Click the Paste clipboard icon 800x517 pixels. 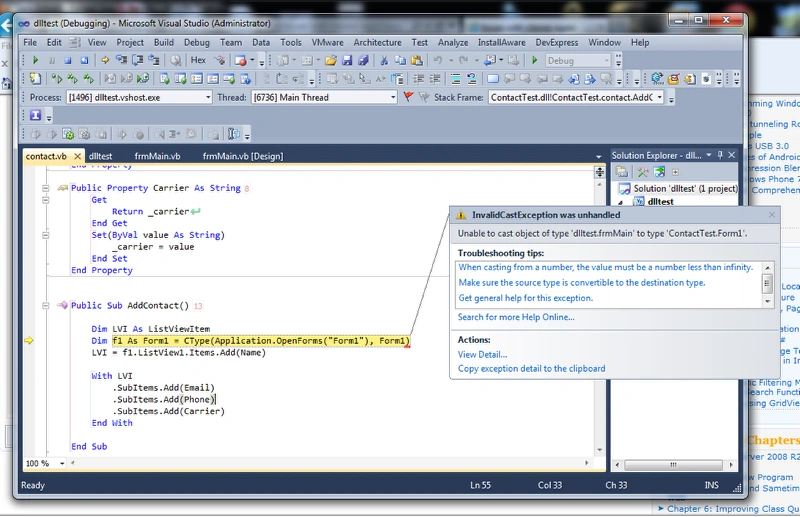417,61
